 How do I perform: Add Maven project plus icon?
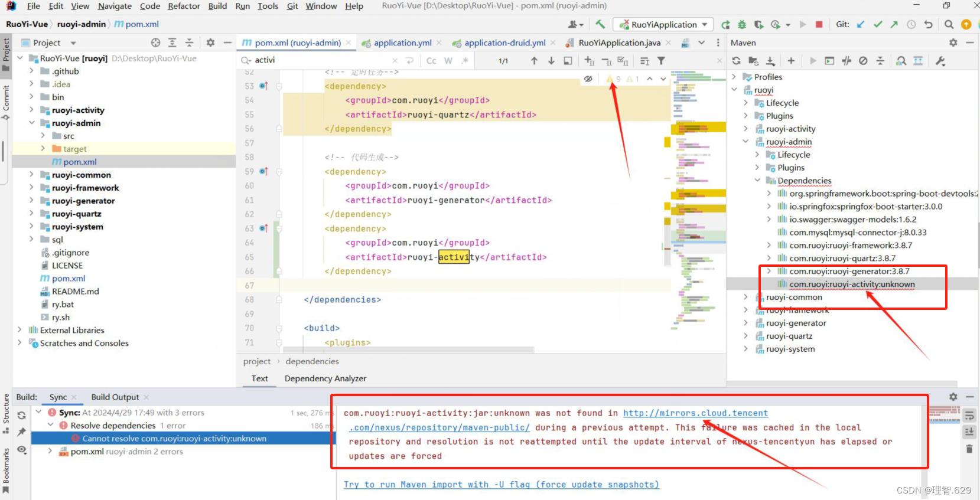click(791, 61)
